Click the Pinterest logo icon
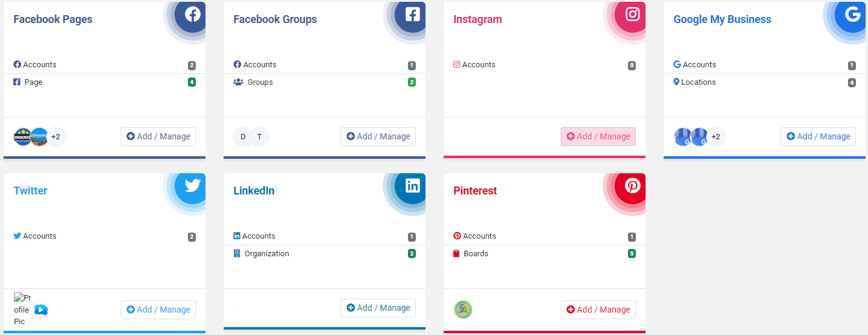The height and width of the screenshot is (335, 868). coord(633,185)
